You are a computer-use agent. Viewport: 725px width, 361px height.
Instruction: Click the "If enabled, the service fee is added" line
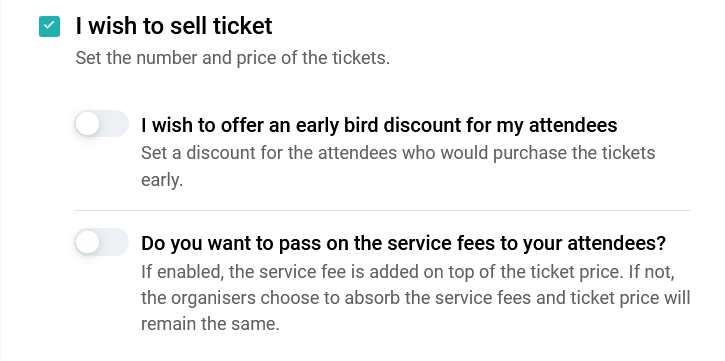(408, 271)
